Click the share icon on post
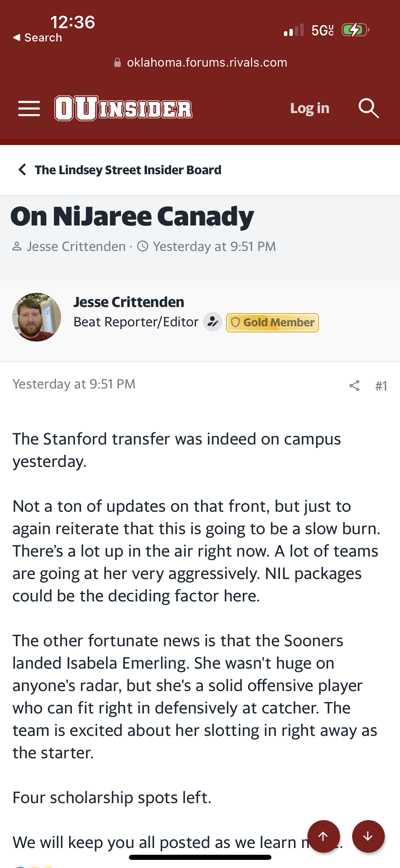The height and width of the screenshot is (868, 400). (x=354, y=385)
